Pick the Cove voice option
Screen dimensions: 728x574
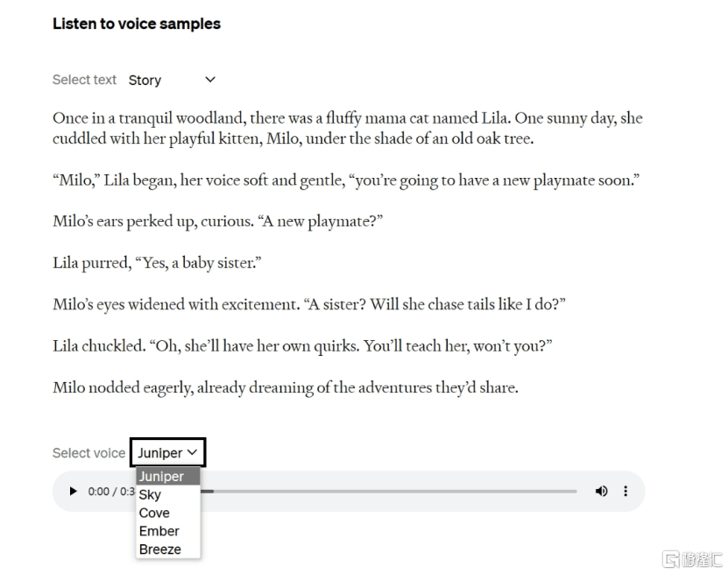click(x=154, y=514)
